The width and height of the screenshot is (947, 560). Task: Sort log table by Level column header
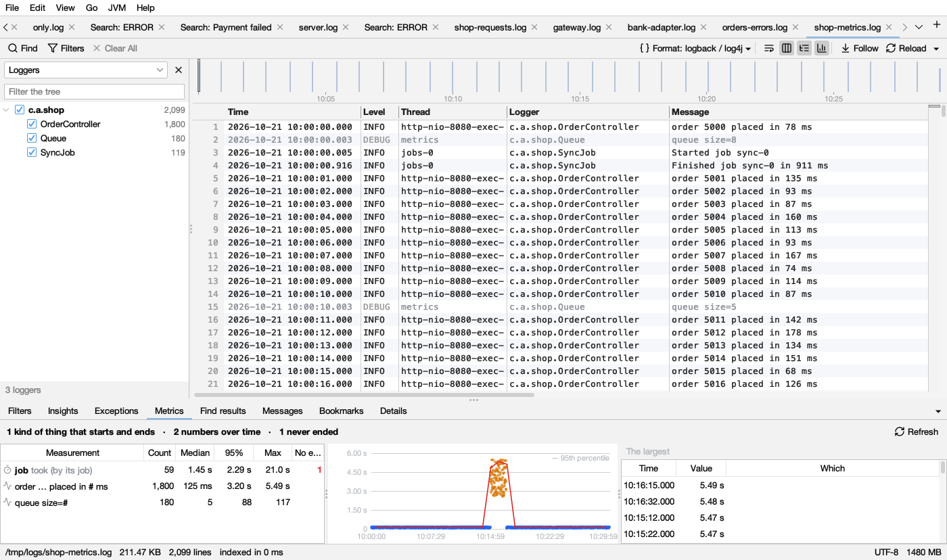[x=379, y=112]
